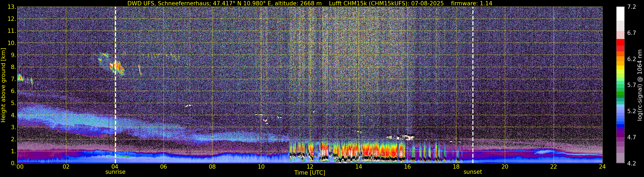The image size is (644, 177).
Task: Click the colorbar value '5.2'
Action: (632, 111)
